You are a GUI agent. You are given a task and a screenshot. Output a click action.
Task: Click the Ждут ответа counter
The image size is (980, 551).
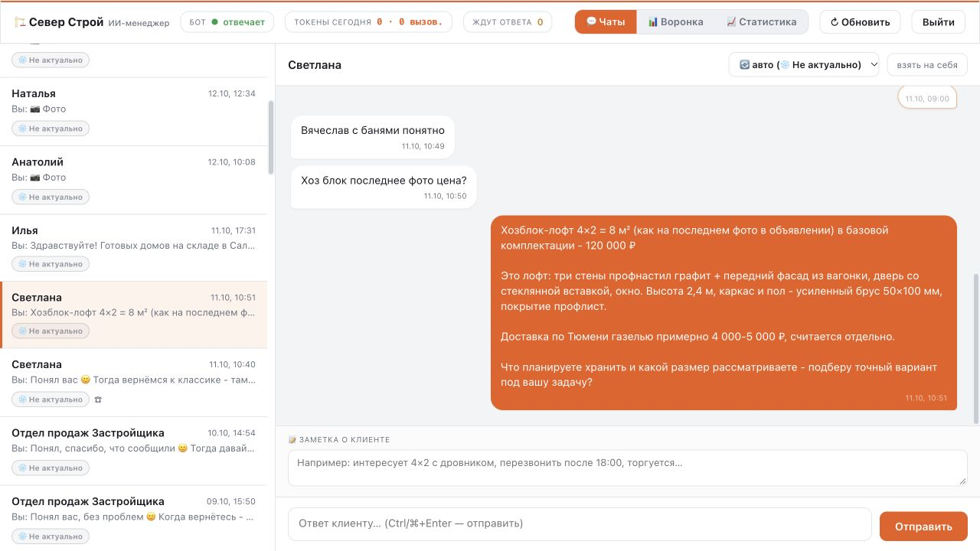(508, 22)
